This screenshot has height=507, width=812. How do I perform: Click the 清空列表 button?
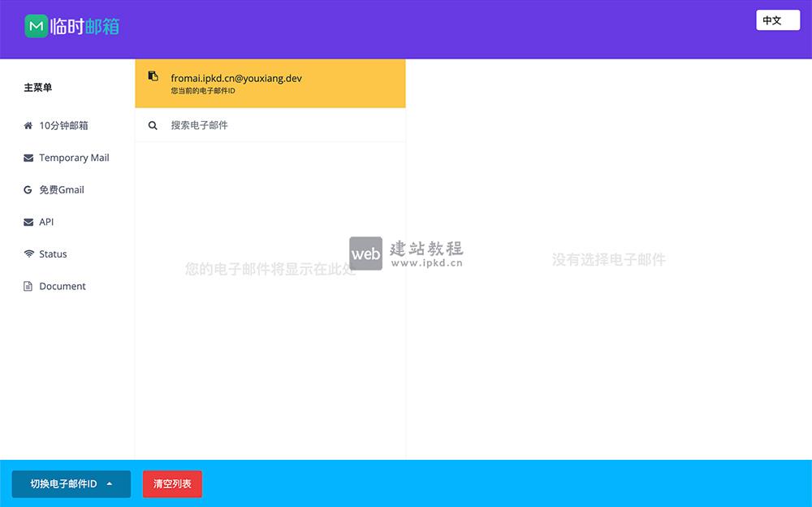172,483
